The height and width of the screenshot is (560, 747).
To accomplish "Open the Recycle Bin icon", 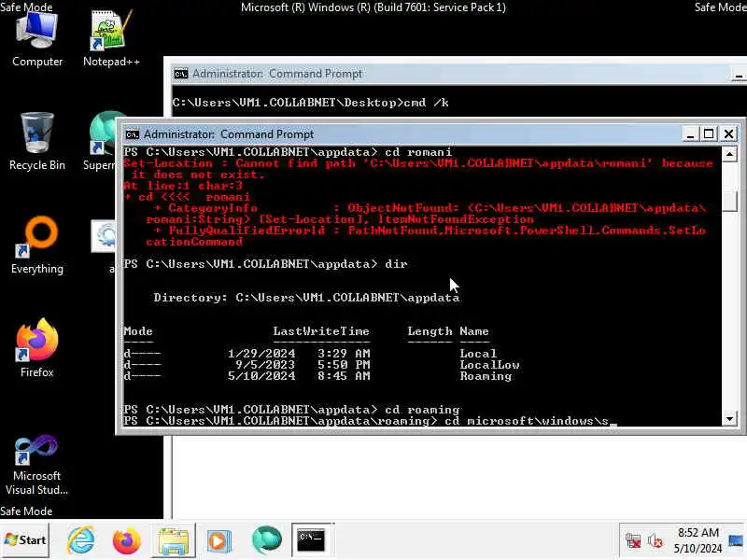I will [x=37, y=142].
